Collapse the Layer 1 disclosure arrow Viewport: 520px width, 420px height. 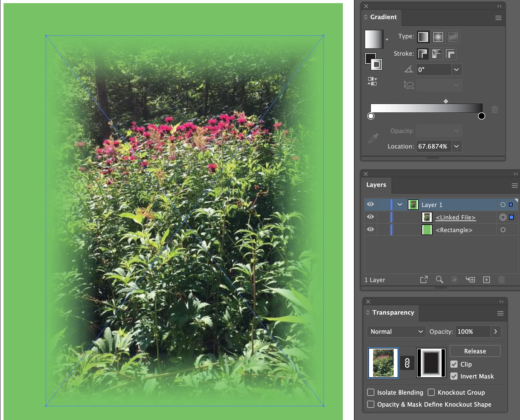click(399, 205)
